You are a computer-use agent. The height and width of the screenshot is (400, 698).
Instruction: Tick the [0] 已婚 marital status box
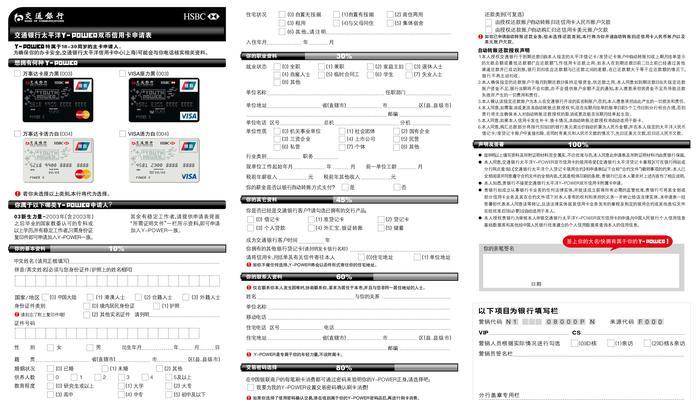[x=50, y=368]
